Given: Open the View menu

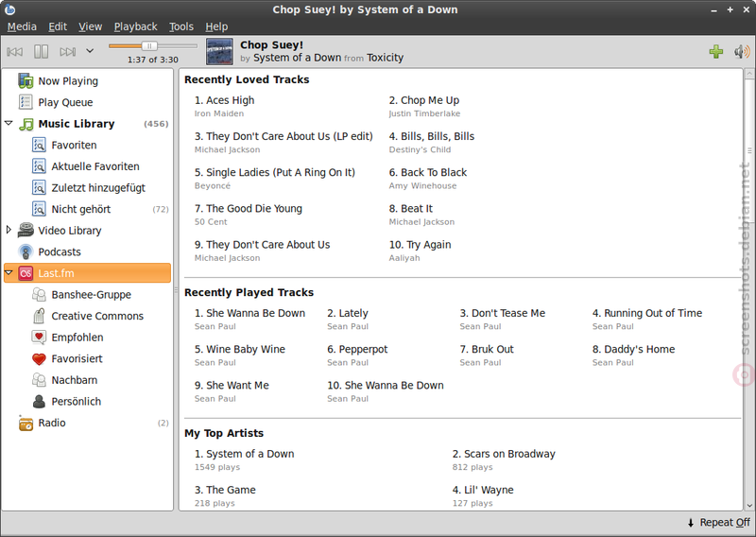Looking at the screenshot, I should coord(90,26).
